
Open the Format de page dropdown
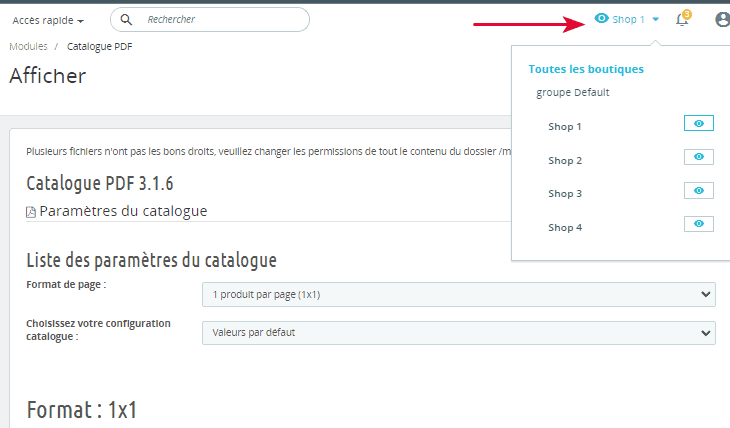458,294
